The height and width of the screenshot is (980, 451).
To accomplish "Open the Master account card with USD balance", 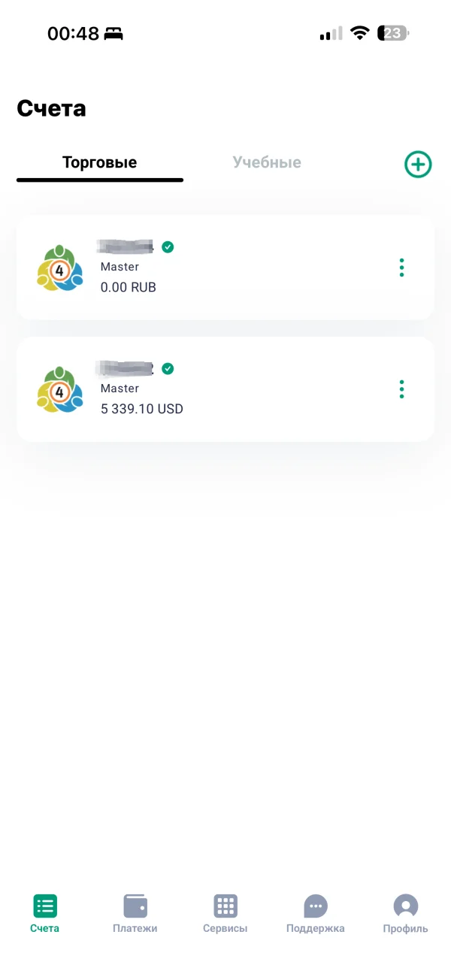I will click(225, 389).
